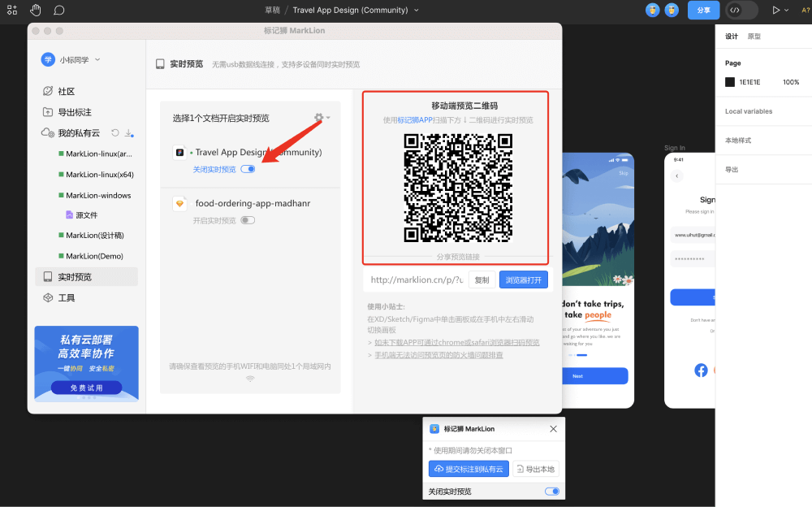
Task: Disable live preview for Travel App Design
Action: point(249,169)
